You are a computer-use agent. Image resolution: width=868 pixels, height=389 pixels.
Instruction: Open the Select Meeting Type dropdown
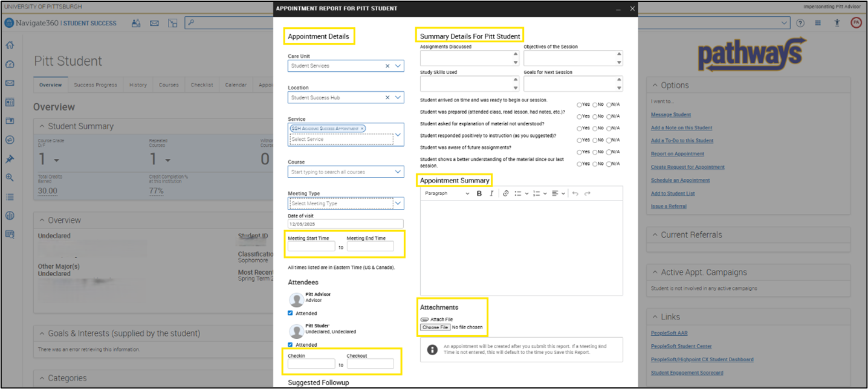(x=398, y=204)
